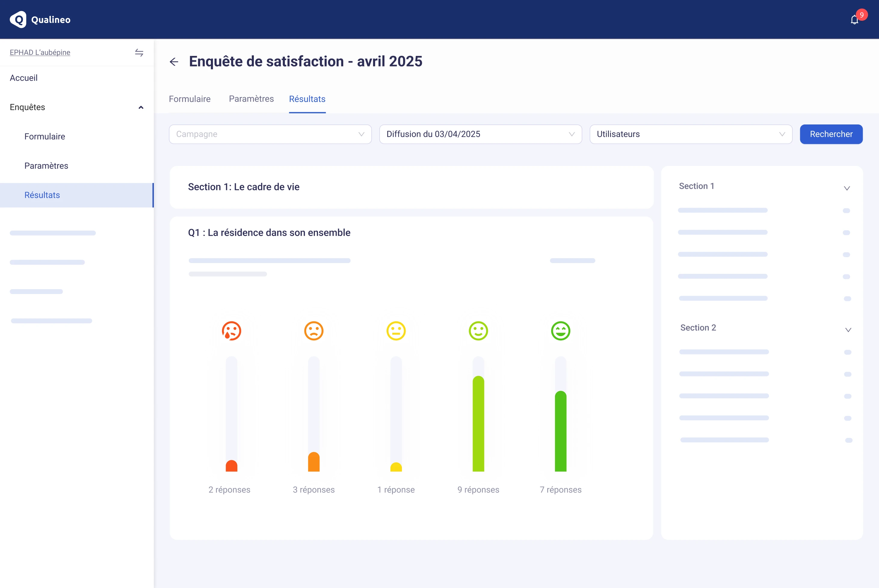Click the orange sad face emoji
This screenshot has width=879, height=588.
pos(314,331)
